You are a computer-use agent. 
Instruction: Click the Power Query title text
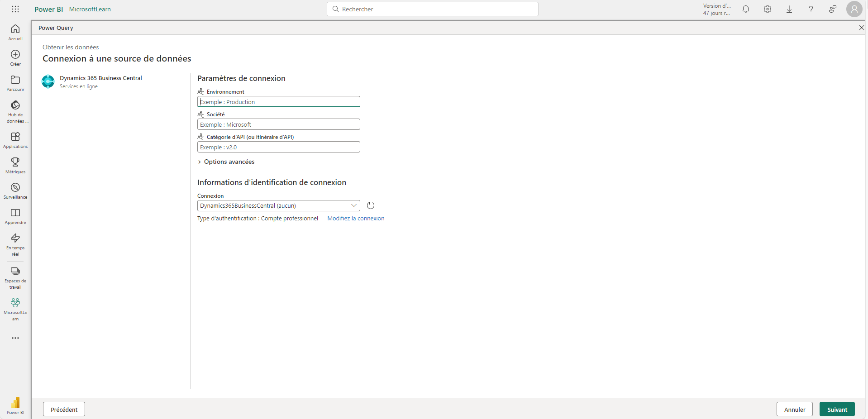[x=56, y=28]
